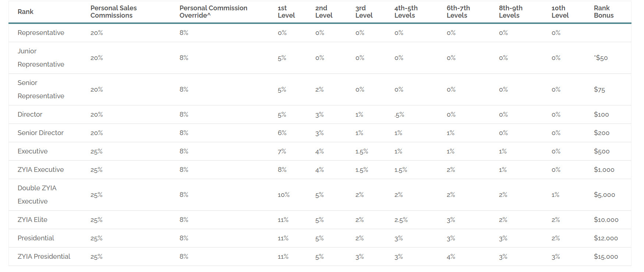The width and height of the screenshot is (644, 272).
Task: Click the Senior Representative rank label
Action: [x=41, y=89]
